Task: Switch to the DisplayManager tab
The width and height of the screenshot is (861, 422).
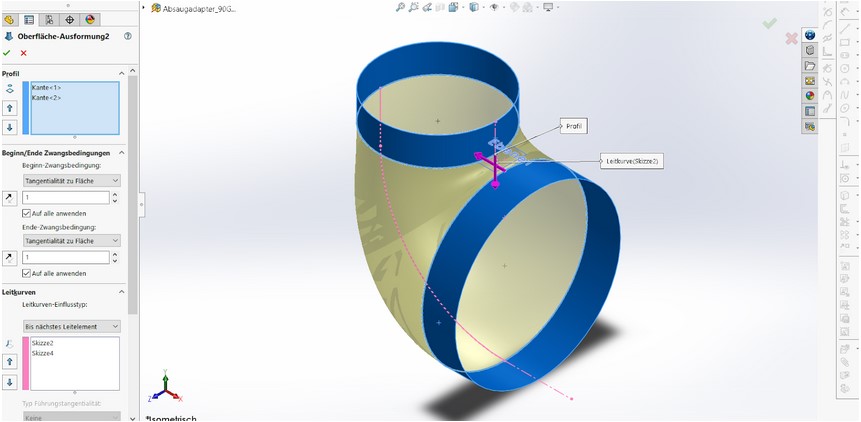Action: (x=90, y=19)
